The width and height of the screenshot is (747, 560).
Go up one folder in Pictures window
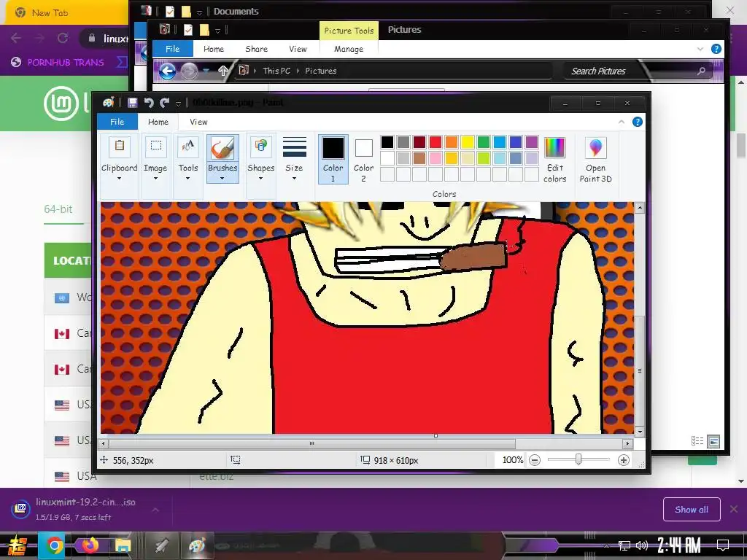pos(223,71)
